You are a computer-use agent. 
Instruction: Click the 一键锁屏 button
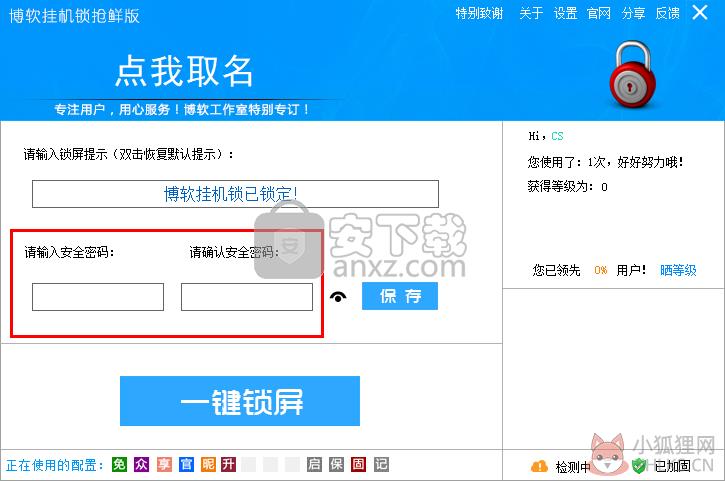click(x=240, y=401)
